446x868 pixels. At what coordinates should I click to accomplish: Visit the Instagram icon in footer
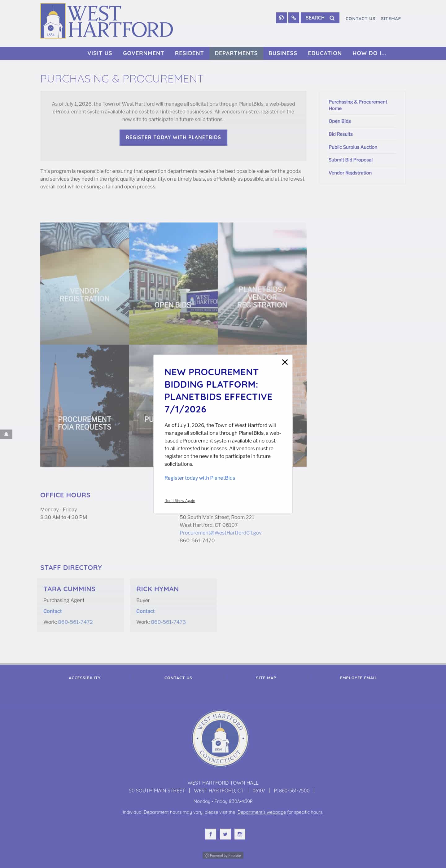(240, 834)
